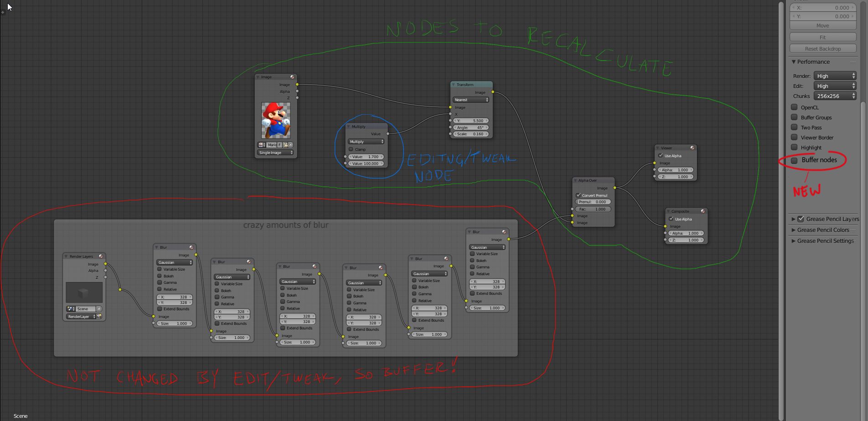Click the Fit backdrop button
The height and width of the screenshot is (421, 868).
pos(823,37)
